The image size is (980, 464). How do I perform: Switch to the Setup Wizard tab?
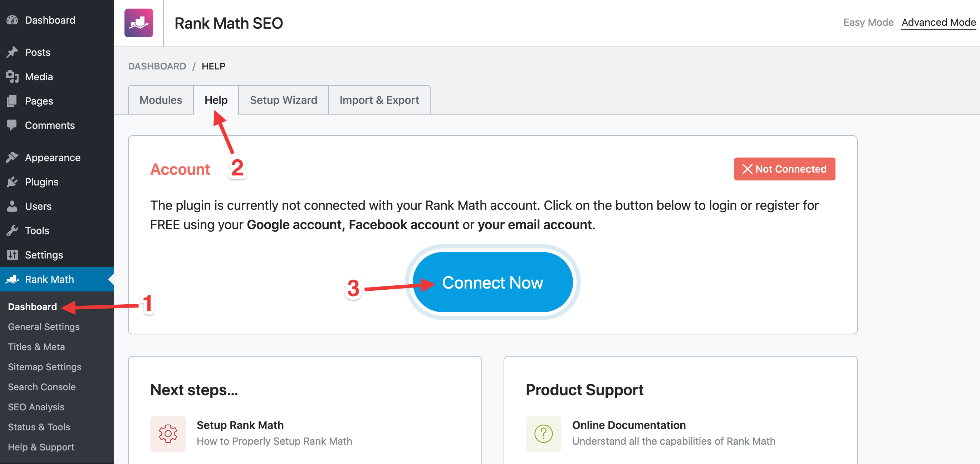pyautogui.click(x=283, y=100)
